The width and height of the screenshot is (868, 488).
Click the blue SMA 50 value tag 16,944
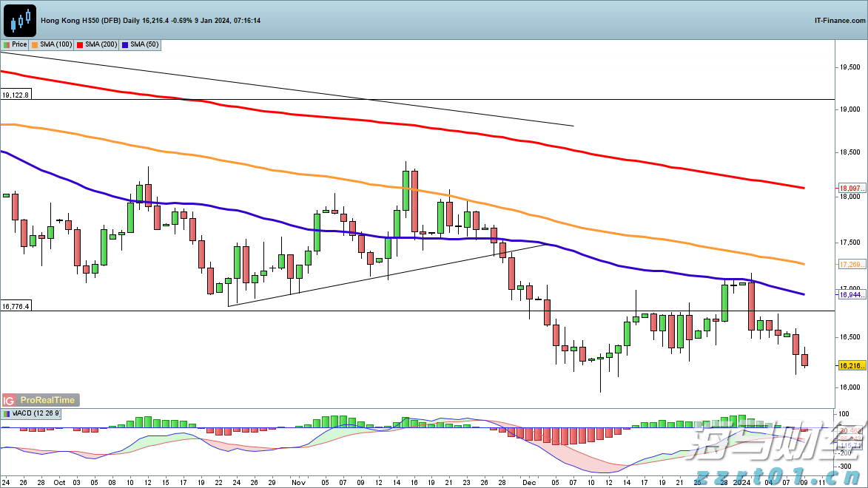(x=848, y=294)
